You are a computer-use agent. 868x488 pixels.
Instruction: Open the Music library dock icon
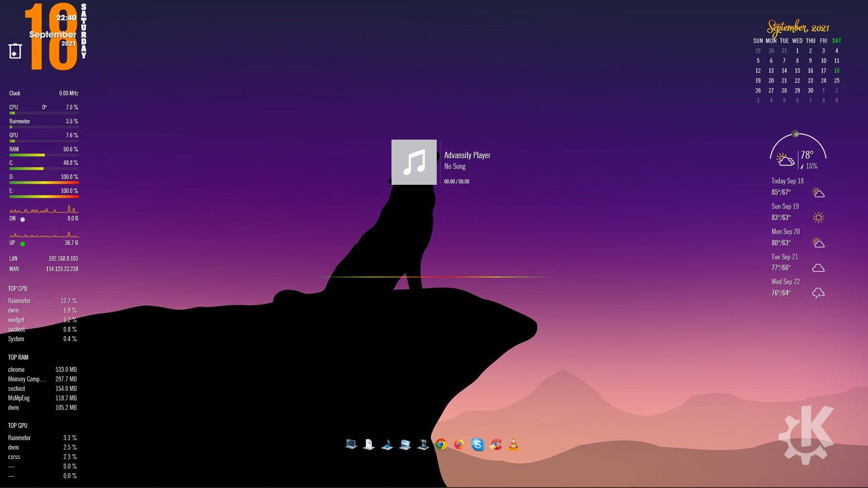[x=387, y=444]
